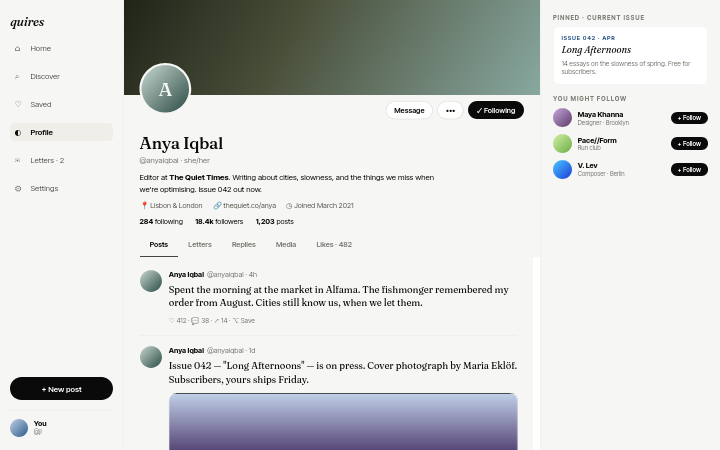The width and height of the screenshot is (720, 450).
Task: Open the Home sidebar icon
Action: pos(17,49)
